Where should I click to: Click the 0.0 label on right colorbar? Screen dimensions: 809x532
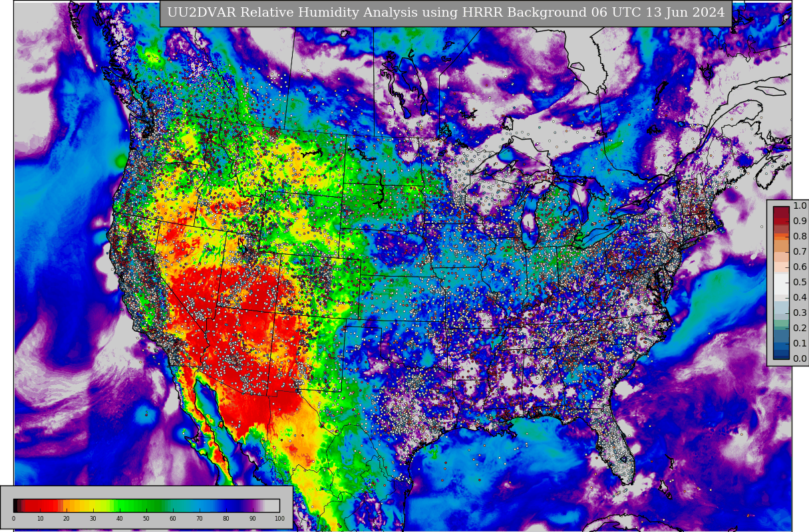(800, 358)
